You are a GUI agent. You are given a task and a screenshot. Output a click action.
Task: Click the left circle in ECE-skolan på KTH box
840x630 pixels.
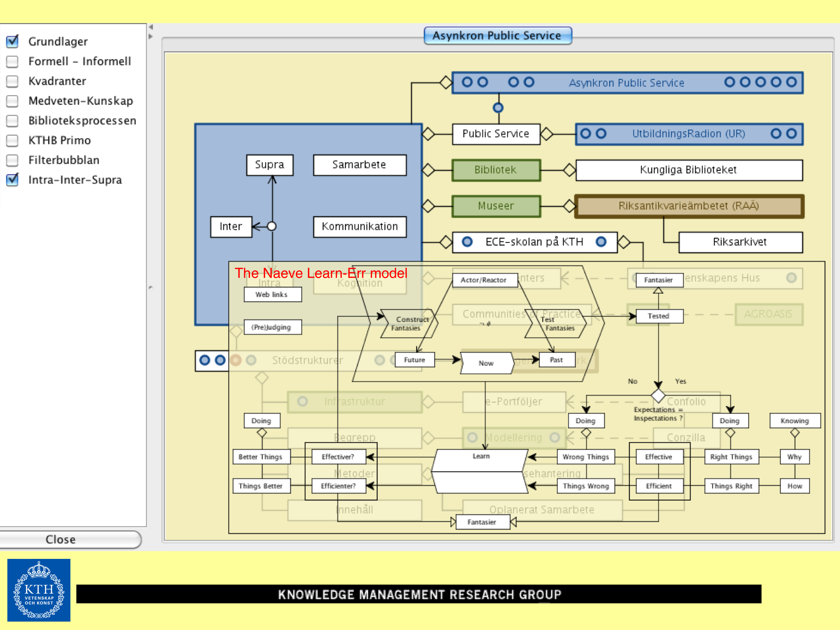coord(467,241)
